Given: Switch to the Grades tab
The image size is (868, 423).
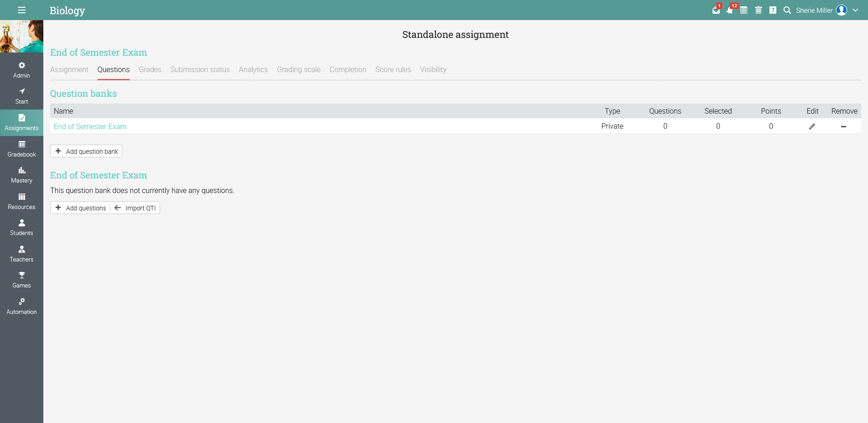Looking at the screenshot, I should (150, 69).
